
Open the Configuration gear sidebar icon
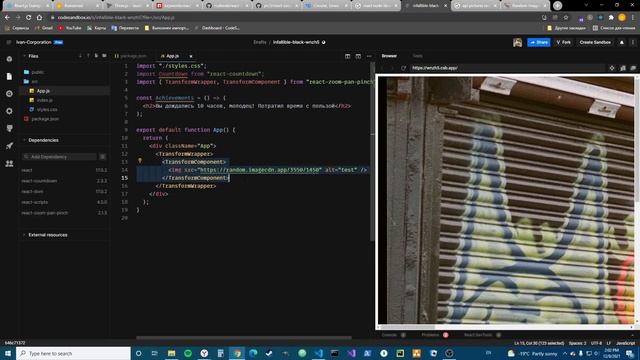9,111
